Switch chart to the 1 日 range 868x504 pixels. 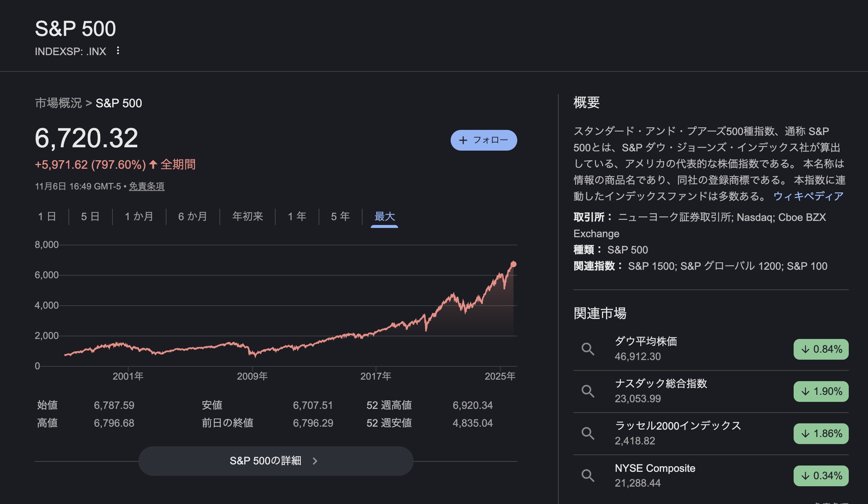click(47, 216)
